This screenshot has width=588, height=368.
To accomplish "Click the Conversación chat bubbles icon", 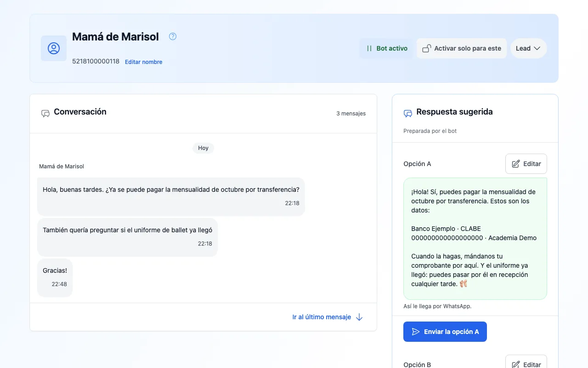I will (45, 113).
